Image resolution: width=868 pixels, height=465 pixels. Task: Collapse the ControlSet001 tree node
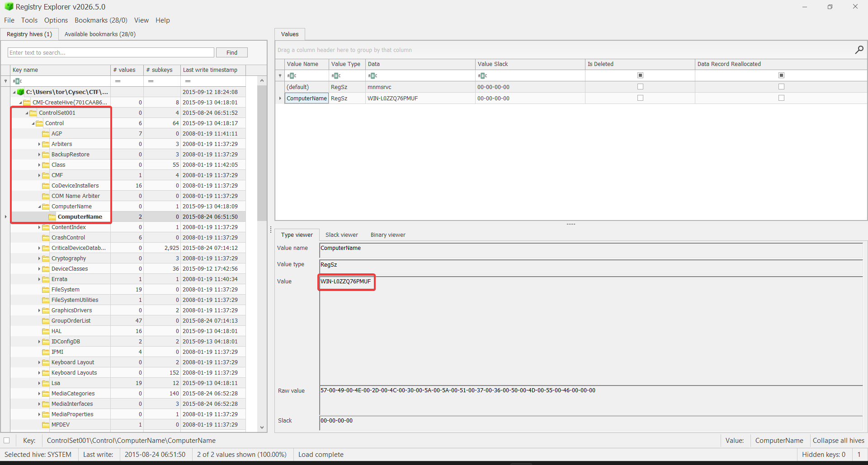click(27, 113)
